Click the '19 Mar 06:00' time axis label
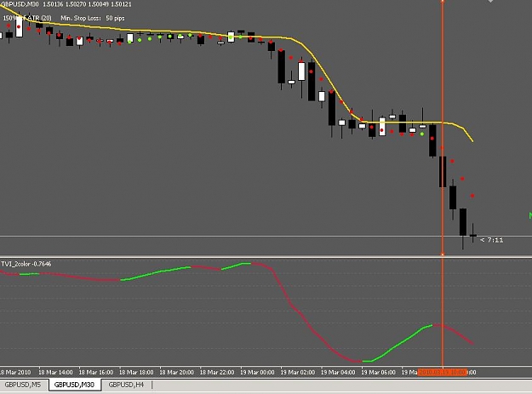 pyautogui.click(x=379, y=372)
